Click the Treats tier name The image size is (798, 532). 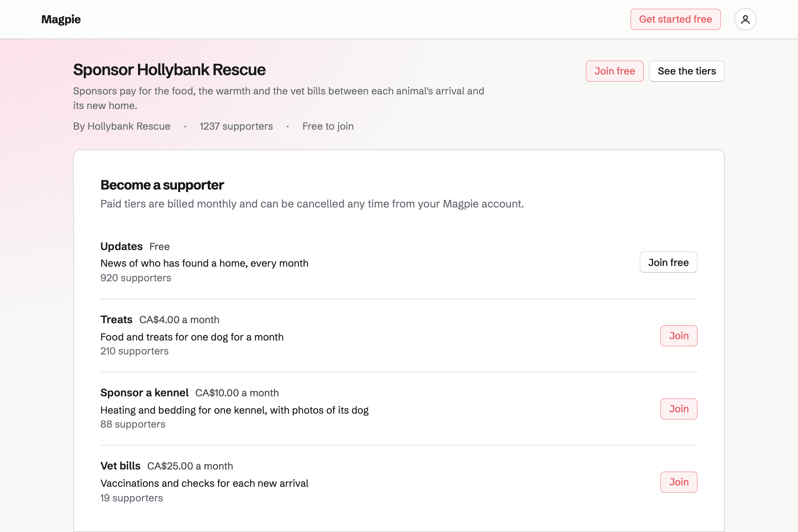(116, 320)
